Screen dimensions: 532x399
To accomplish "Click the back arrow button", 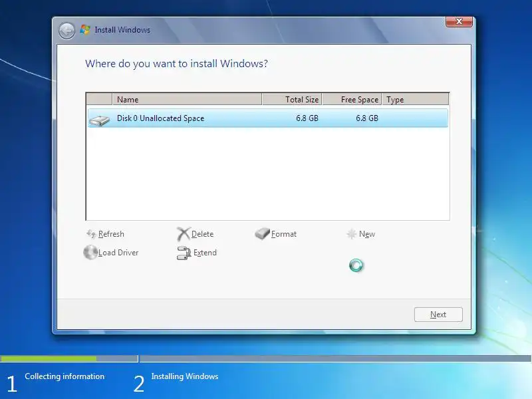I will point(66,31).
